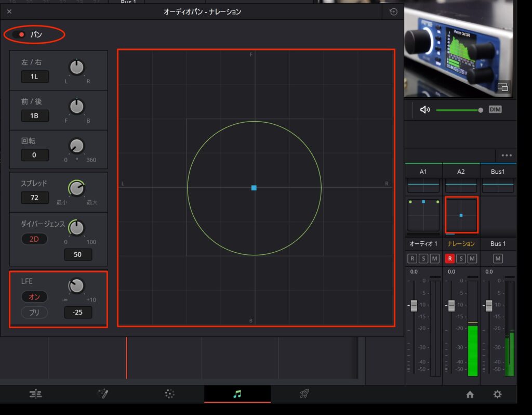Viewport: 532px width, 415px height.
Task: Enable the LFE プリ button
Action: pos(34,313)
